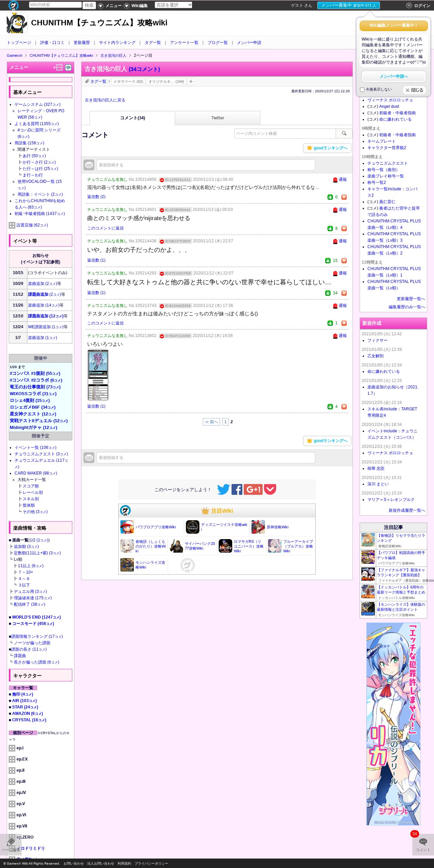Click the comment bubble icon in メニュー header
Image resolution: width=434 pixels, height=868 pixels.
pos(68,67)
